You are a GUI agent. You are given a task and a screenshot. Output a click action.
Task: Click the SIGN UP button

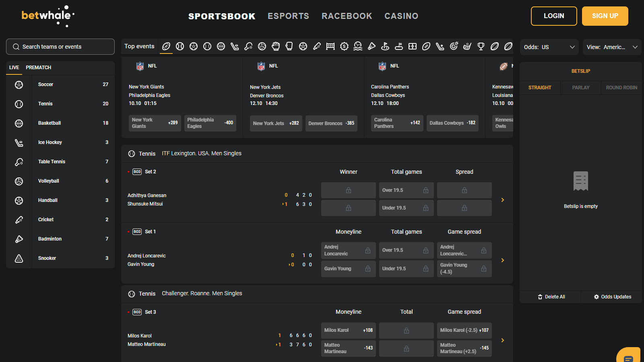[x=605, y=16]
